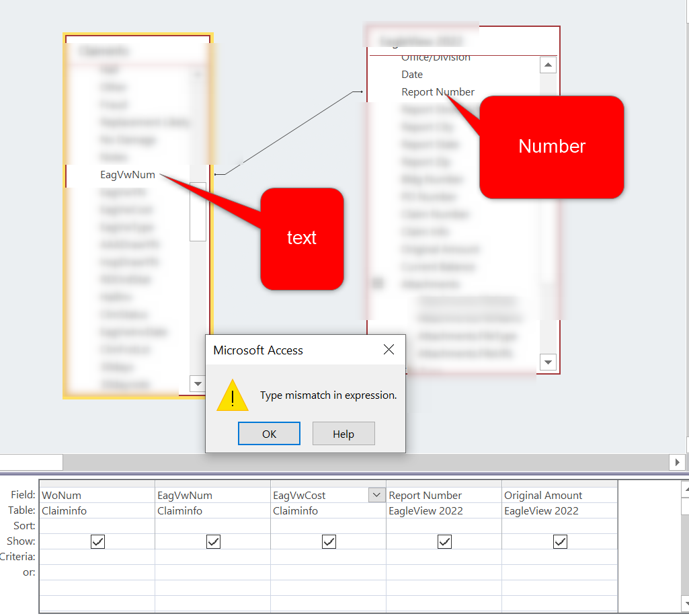This screenshot has width=689, height=616.
Task: Click the scroll-down arrow on Claiminfo's list
Action: point(198,383)
